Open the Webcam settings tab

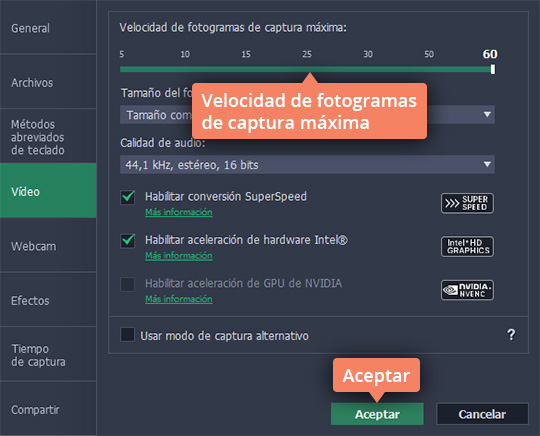[x=48, y=246]
